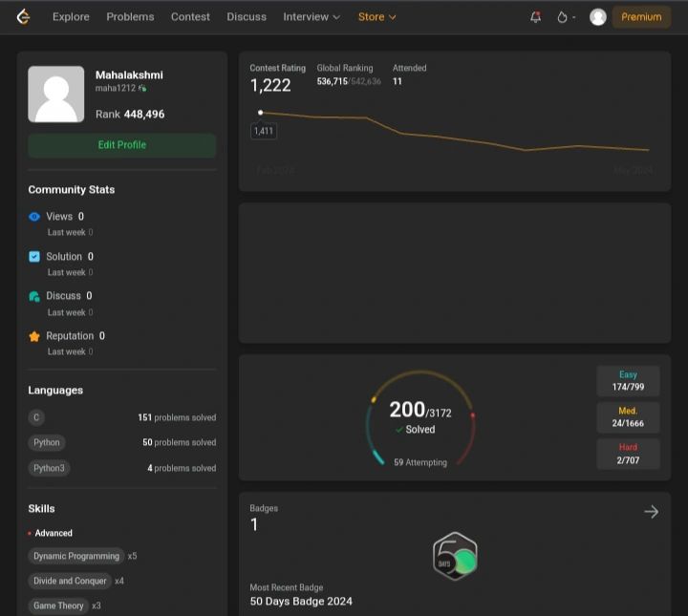This screenshot has width=688, height=616.
Task: Click the 50 Days Badge 2024 title
Action: (301, 601)
